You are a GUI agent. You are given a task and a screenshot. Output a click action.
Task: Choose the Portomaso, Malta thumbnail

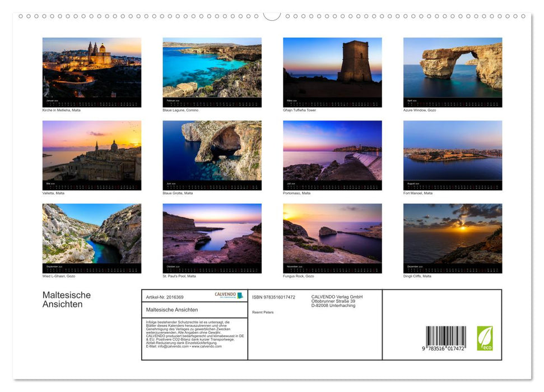(332, 152)
